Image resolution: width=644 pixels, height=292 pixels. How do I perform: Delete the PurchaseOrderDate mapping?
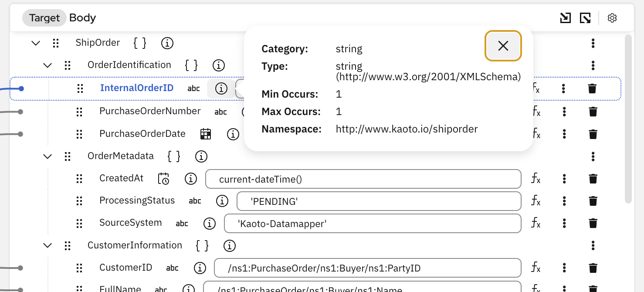pyautogui.click(x=593, y=134)
